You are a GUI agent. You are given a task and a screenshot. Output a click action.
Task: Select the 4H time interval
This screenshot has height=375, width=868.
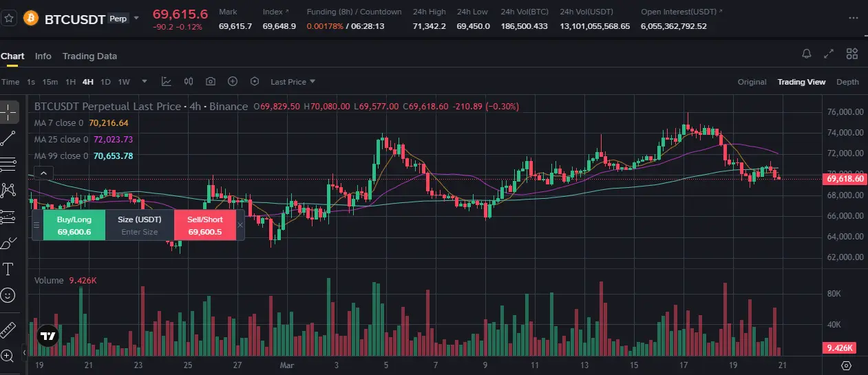[87, 82]
